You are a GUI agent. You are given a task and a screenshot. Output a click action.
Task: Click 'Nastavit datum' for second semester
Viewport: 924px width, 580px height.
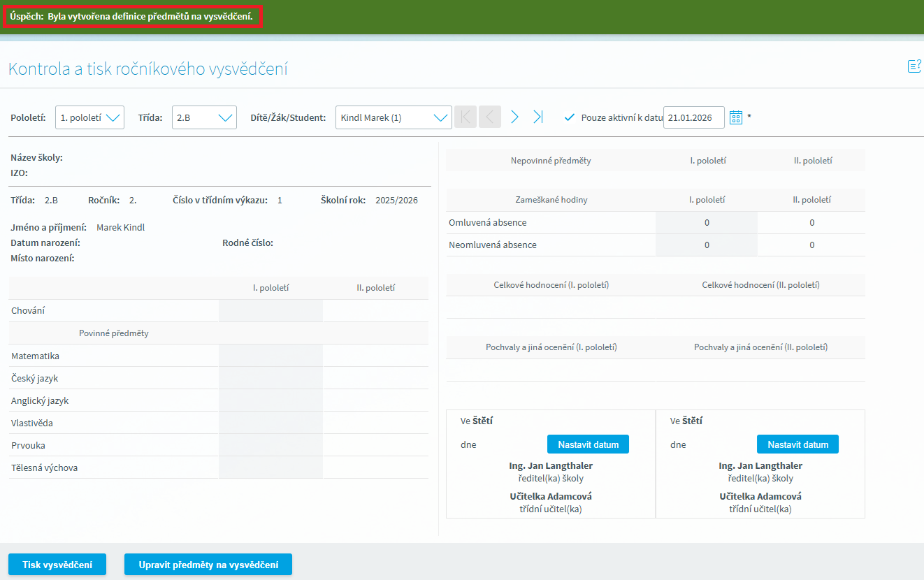(x=797, y=444)
